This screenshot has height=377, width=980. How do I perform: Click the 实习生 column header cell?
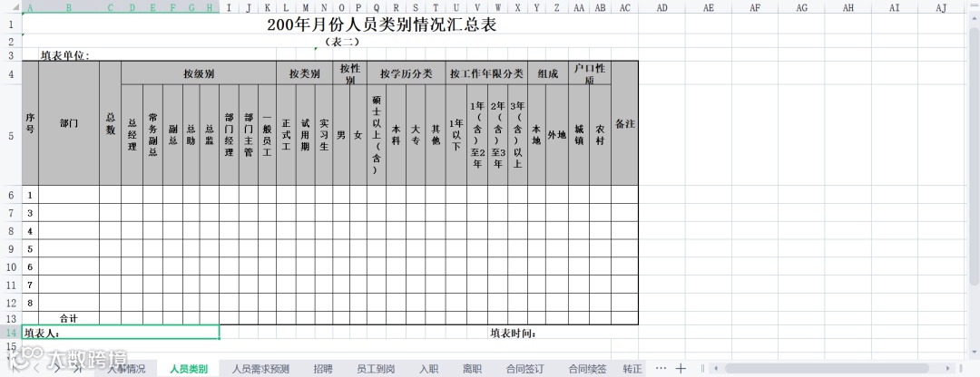324,135
